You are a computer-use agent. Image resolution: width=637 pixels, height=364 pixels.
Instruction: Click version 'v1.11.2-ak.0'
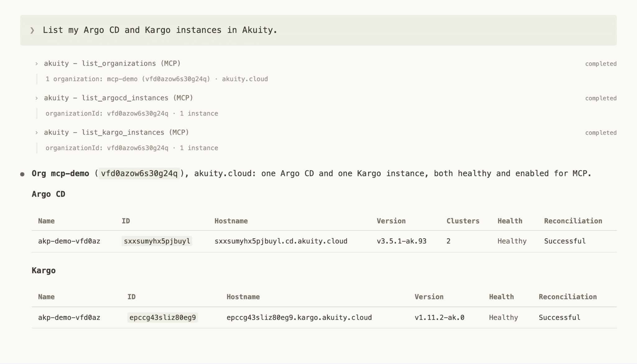[x=439, y=318]
